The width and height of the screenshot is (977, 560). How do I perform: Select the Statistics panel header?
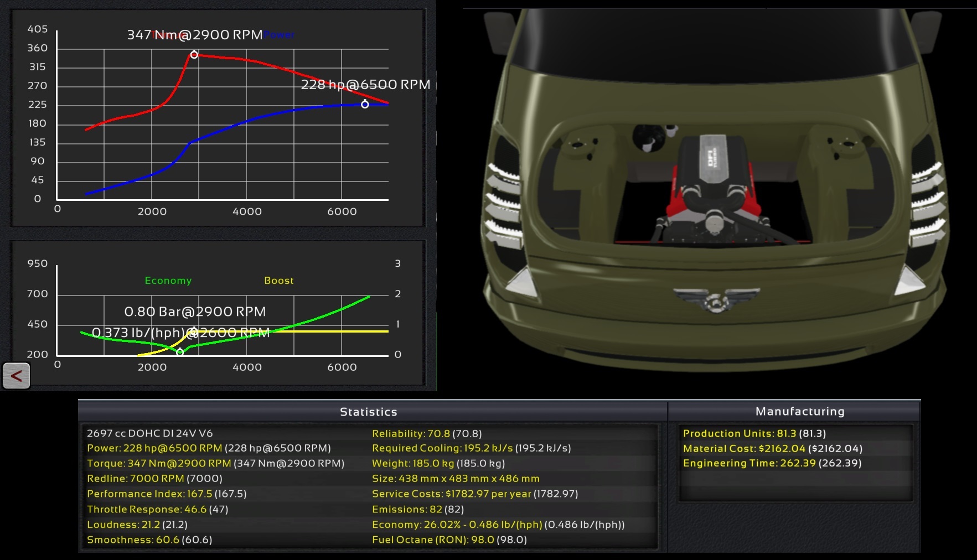[x=369, y=412]
